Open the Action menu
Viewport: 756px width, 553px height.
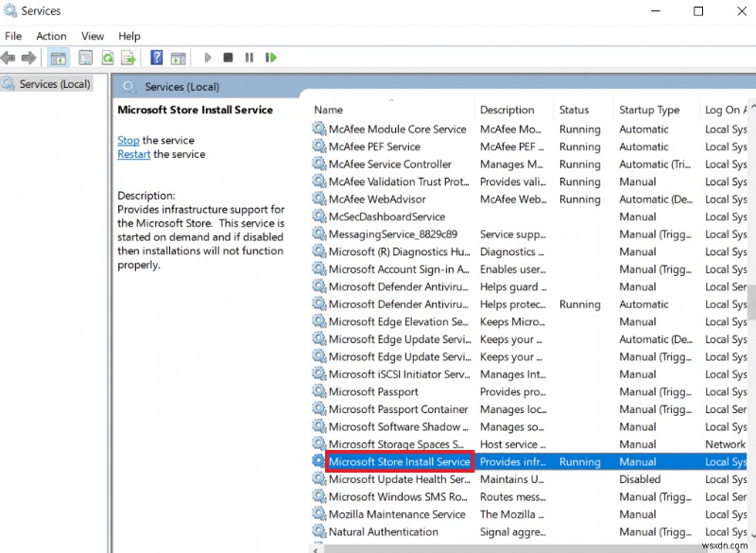coord(51,36)
